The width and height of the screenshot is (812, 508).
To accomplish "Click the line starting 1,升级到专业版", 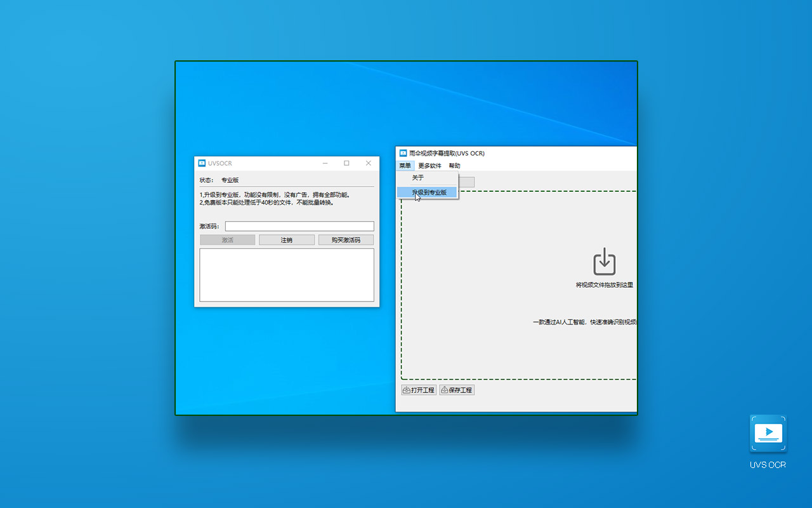I will [x=275, y=195].
